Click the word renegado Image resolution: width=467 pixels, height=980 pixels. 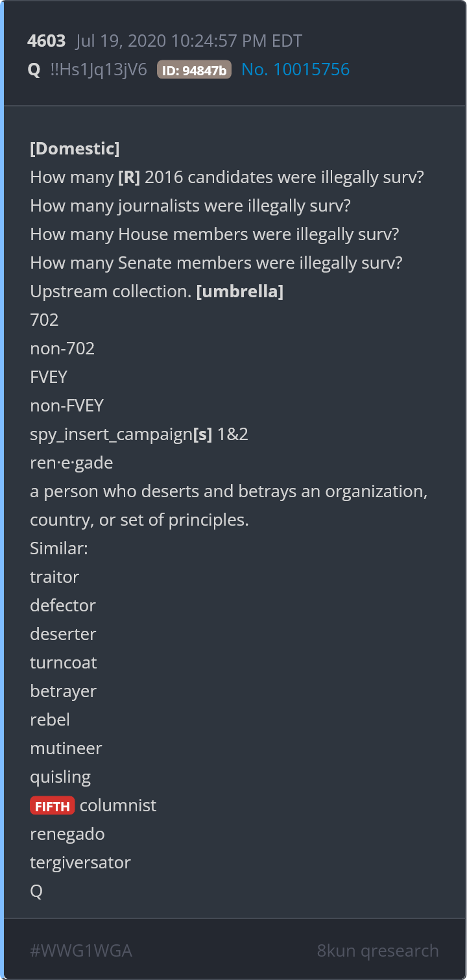click(x=67, y=834)
